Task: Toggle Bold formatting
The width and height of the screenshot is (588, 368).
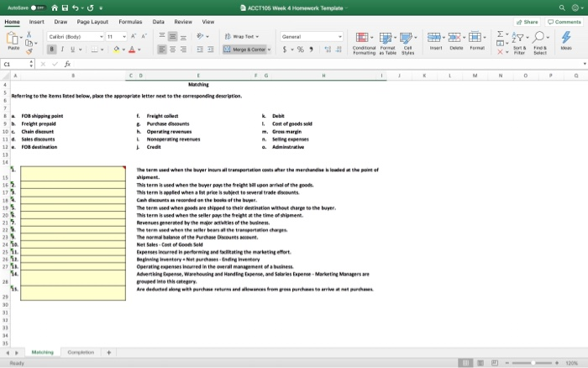Action: click(x=52, y=49)
